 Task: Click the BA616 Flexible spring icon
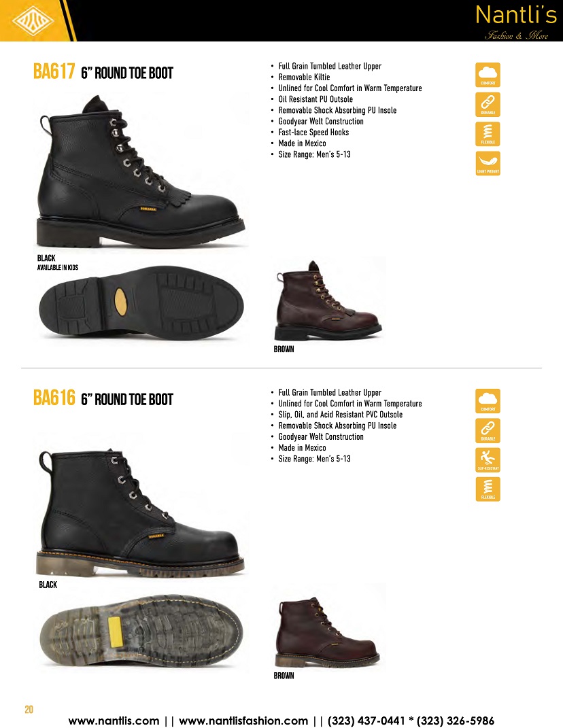pos(488,489)
